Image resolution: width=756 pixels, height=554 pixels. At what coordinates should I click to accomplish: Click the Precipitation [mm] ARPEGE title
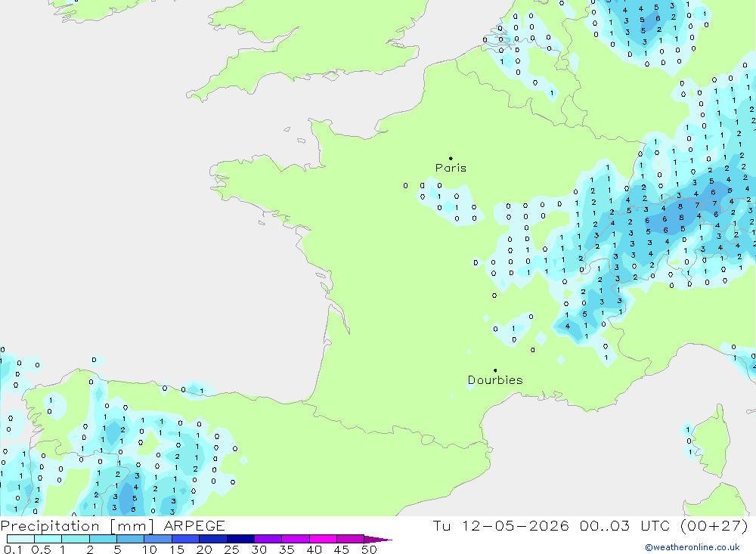tap(113, 525)
